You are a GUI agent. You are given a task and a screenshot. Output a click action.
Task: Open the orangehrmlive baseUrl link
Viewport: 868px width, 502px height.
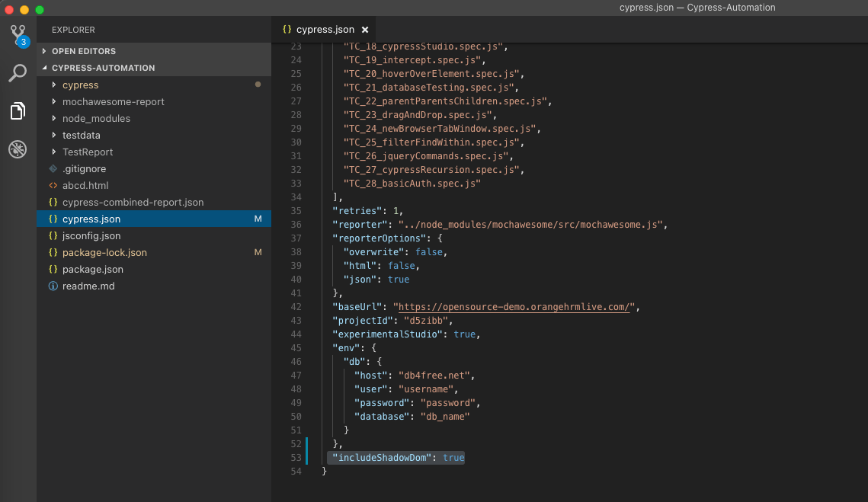(x=515, y=307)
